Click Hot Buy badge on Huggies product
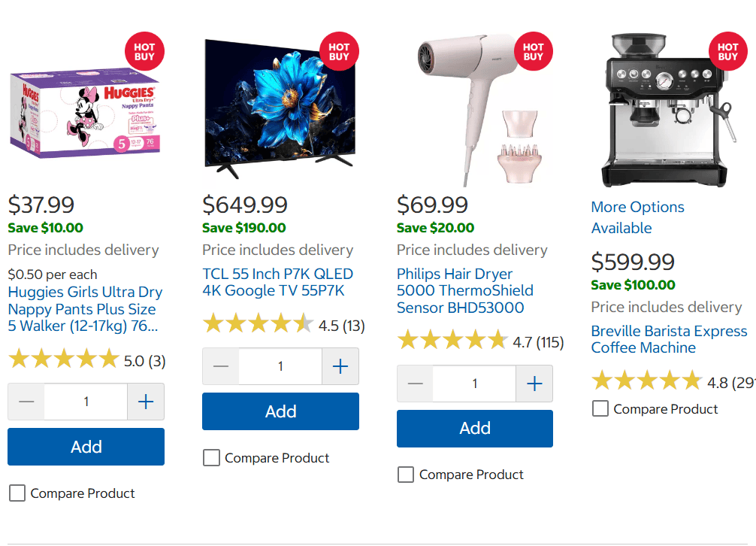Screen dimensions: 756x546 pyautogui.click(x=144, y=52)
